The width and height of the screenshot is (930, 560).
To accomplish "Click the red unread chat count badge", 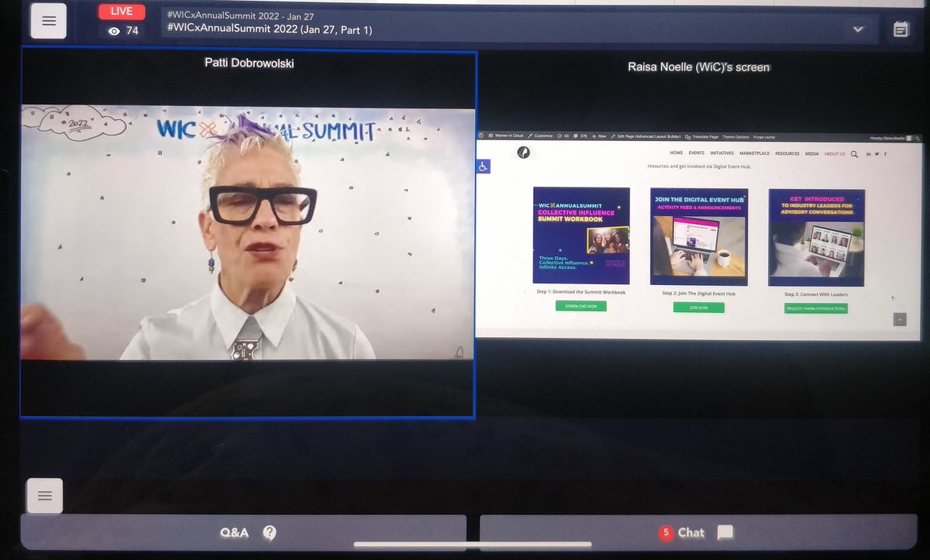I will [x=665, y=533].
